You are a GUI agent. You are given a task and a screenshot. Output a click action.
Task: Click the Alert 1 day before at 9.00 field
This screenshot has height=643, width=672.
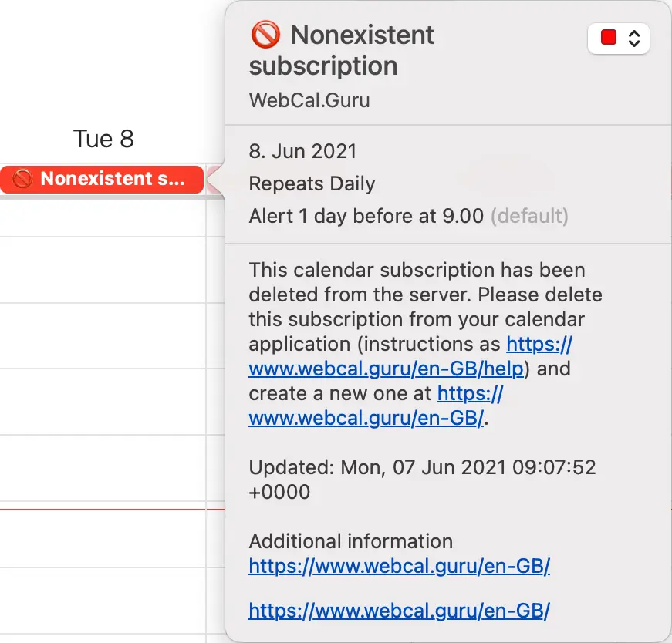[x=408, y=216]
